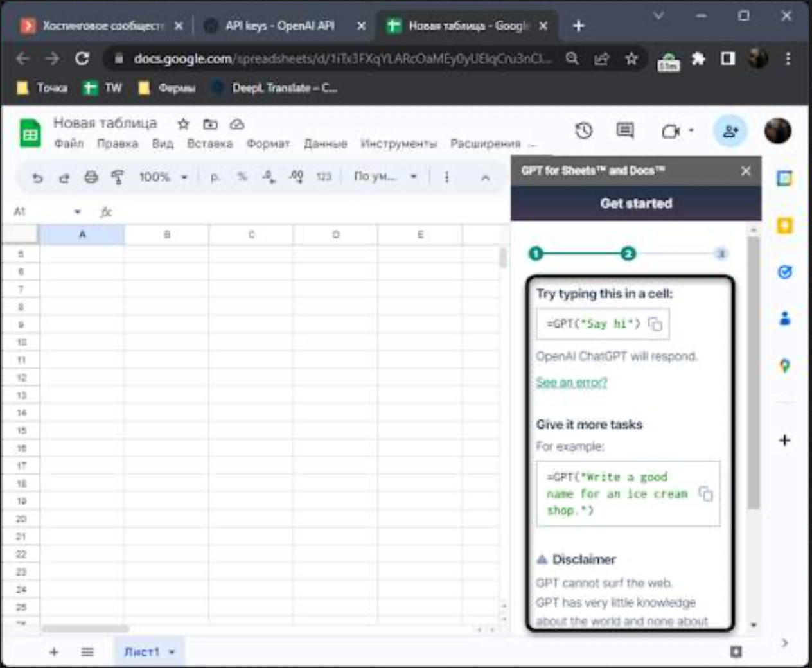The width and height of the screenshot is (812, 668).
Task: Open Google Tasks side panel icon
Action: pos(784,272)
